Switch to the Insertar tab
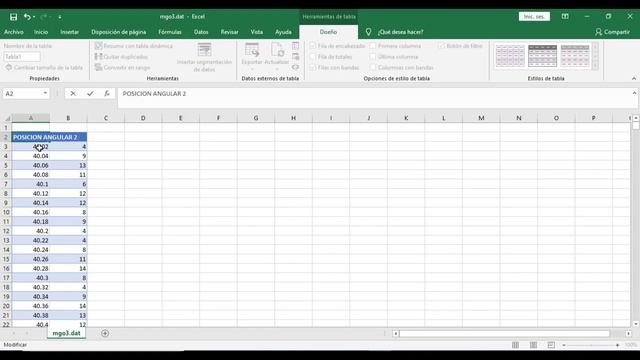Image resolution: width=640 pixels, height=360 pixels. tap(69, 32)
